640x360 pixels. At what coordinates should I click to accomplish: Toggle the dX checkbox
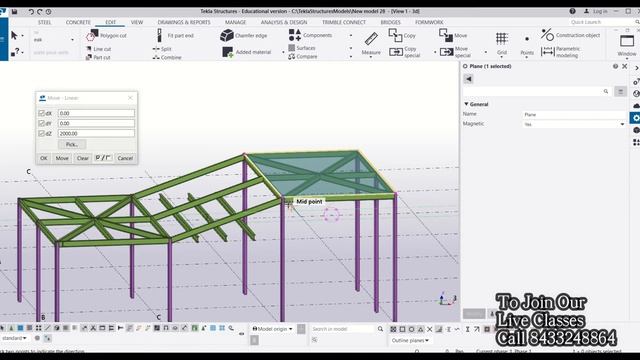[x=41, y=113]
